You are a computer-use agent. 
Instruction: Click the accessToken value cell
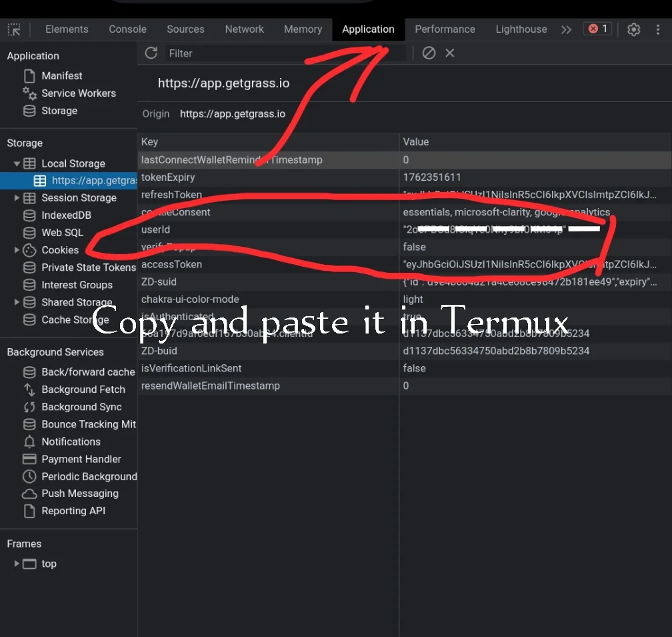(x=535, y=265)
